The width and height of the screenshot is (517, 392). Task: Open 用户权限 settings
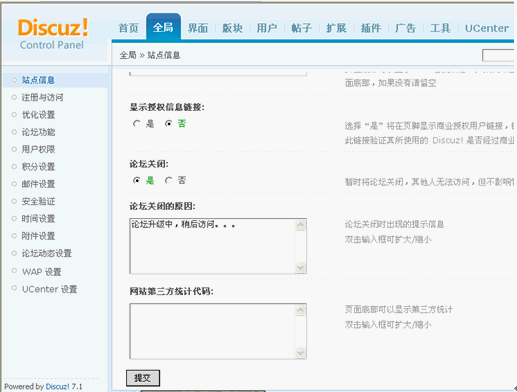coord(38,149)
